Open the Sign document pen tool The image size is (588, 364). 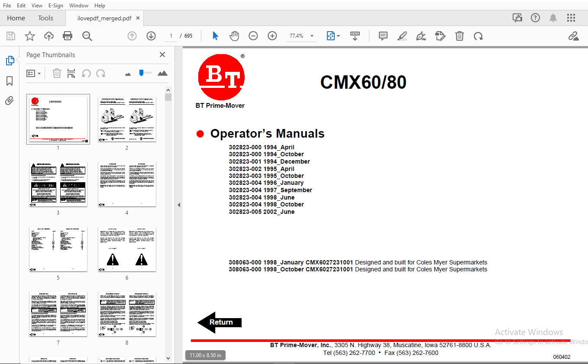(x=421, y=36)
